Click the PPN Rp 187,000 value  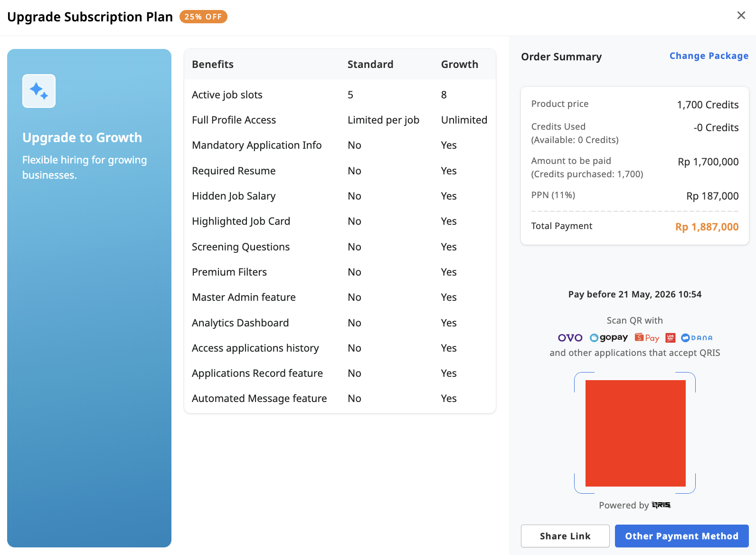712,196
